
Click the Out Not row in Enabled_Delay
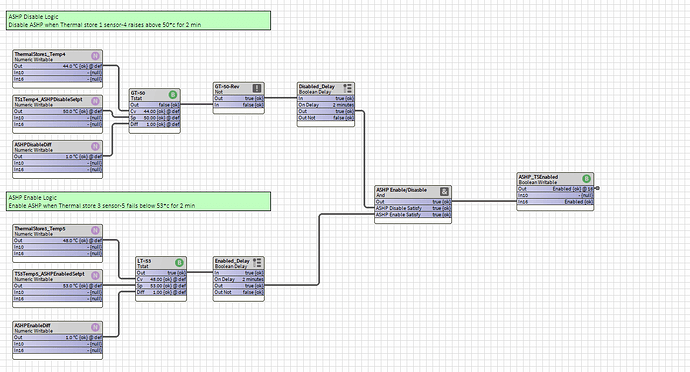point(239,292)
